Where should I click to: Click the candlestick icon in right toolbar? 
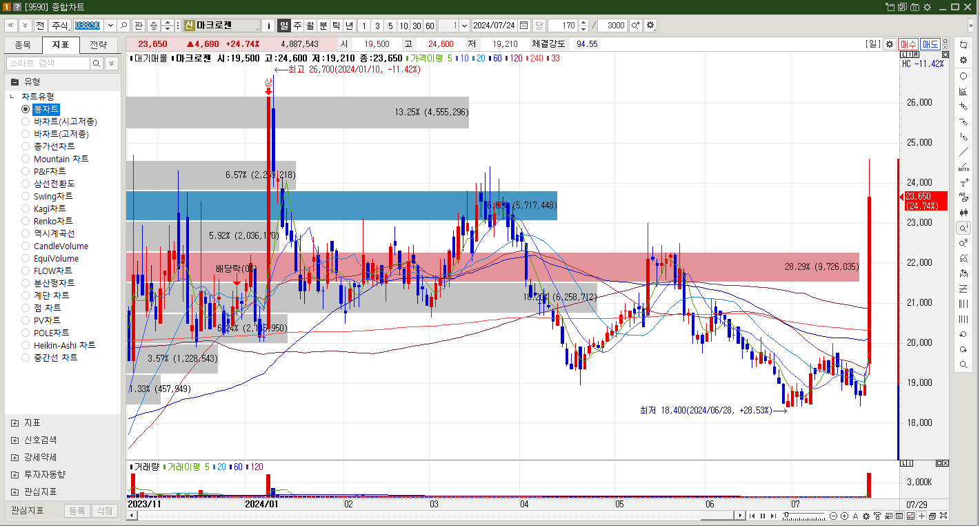(963, 213)
